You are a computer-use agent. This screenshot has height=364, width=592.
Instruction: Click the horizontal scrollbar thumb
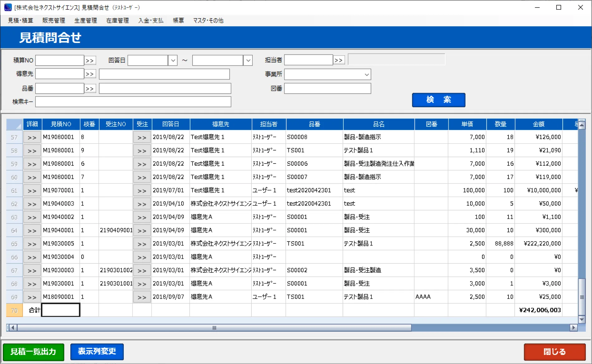(214, 328)
